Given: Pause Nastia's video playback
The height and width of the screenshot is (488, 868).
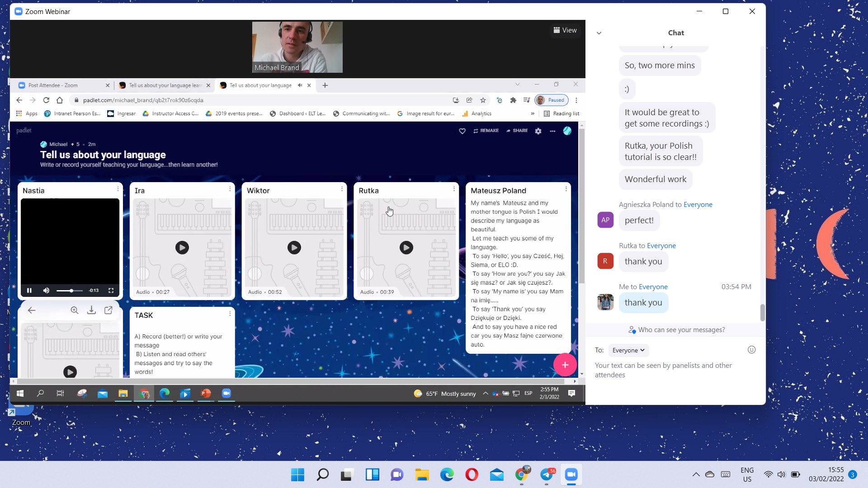Looking at the screenshot, I should tap(29, 291).
